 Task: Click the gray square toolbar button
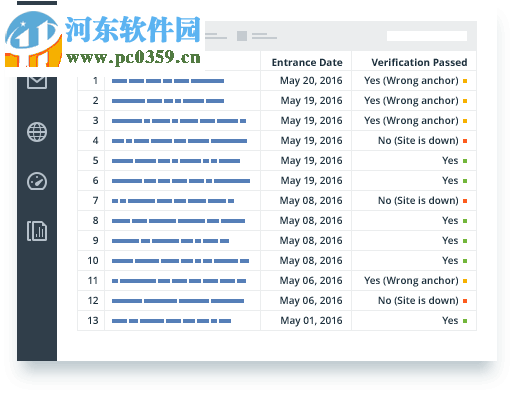[242, 36]
